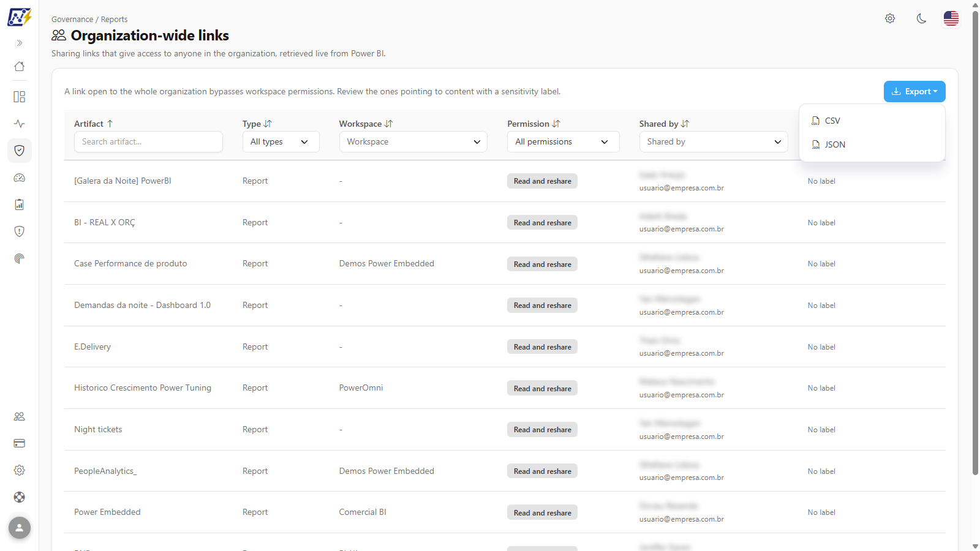Click 'Read and reshare' badge for Night tickets

pyautogui.click(x=542, y=430)
